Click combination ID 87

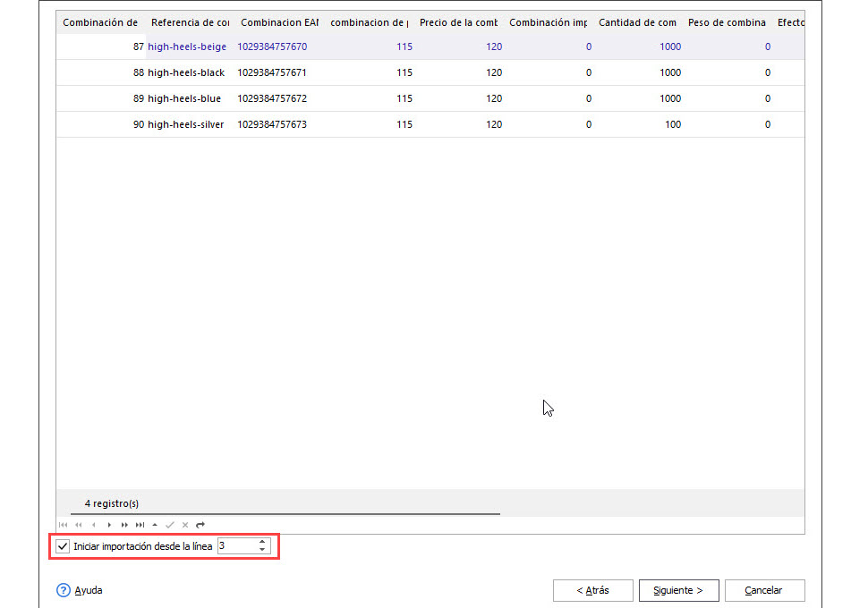tap(139, 47)
